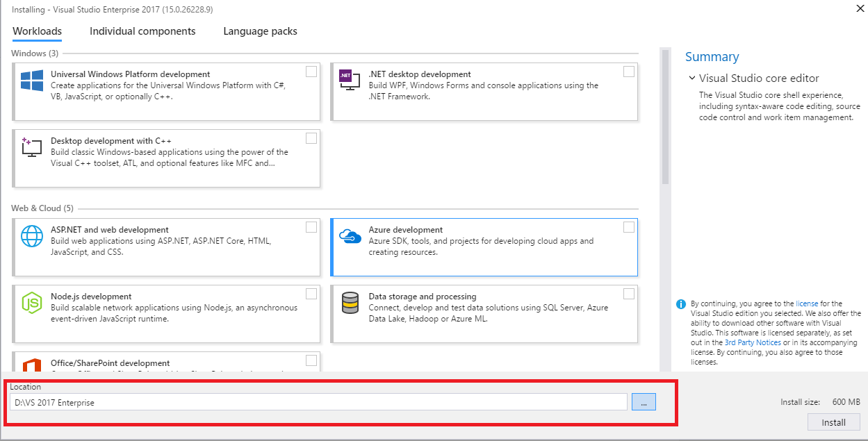Click the Summary heading text
Image resolution: width=868 pixels, height=441 pixels.
tap(712, 57)
